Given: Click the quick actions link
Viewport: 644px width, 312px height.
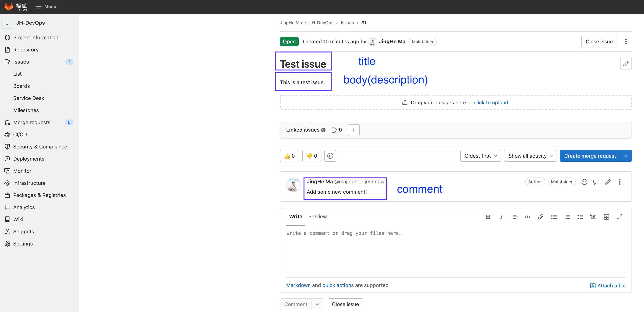Looking at the screenshot, I should 338,285.
